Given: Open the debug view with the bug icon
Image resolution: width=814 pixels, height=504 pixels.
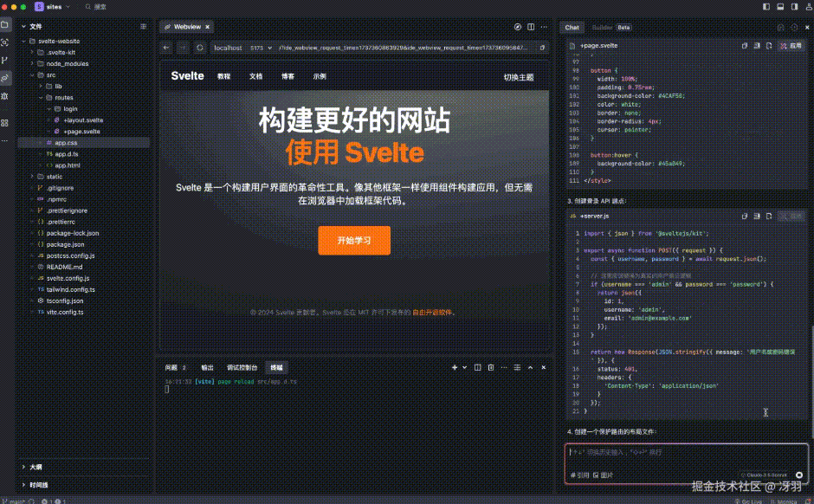Looking at the screenshot, I should 5,96.
